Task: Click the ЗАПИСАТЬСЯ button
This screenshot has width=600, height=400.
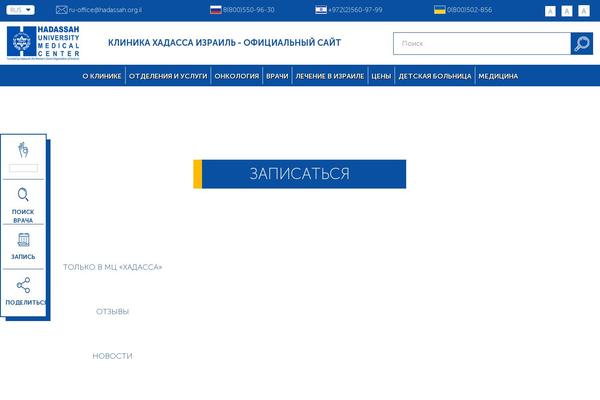Action: tap(300, 174)
